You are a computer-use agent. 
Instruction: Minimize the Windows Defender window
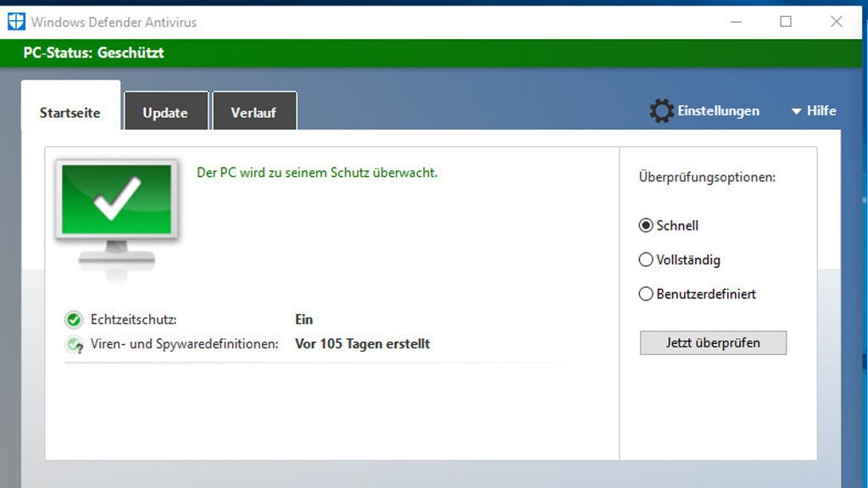[736, 21]
